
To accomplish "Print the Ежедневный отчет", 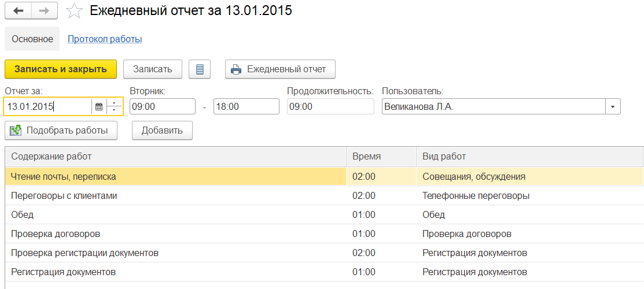I will (x=280, y=69).
